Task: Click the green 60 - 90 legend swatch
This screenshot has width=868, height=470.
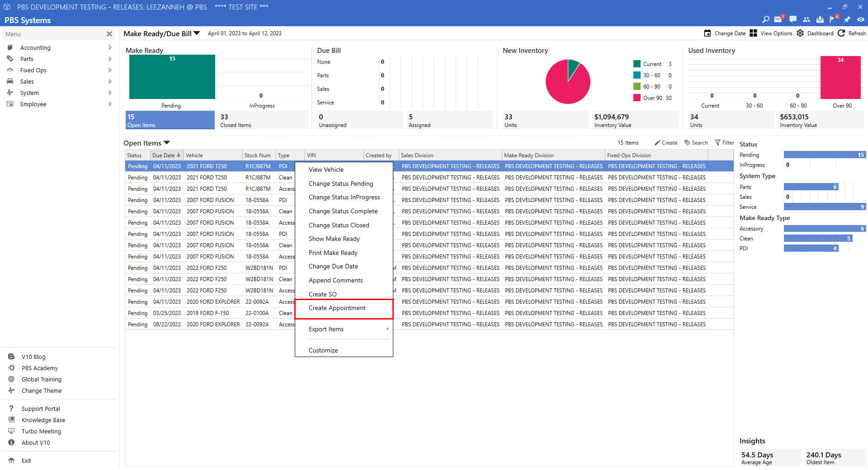Action: 637,86
